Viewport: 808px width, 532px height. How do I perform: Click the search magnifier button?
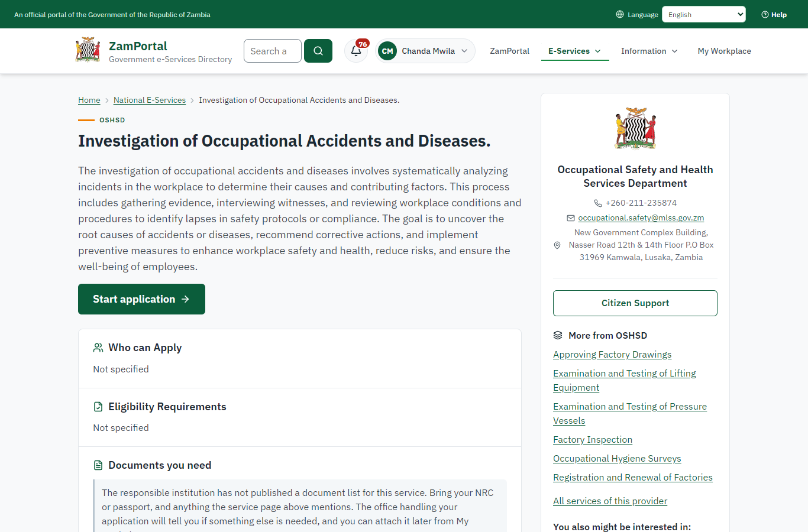coord(318,51)
